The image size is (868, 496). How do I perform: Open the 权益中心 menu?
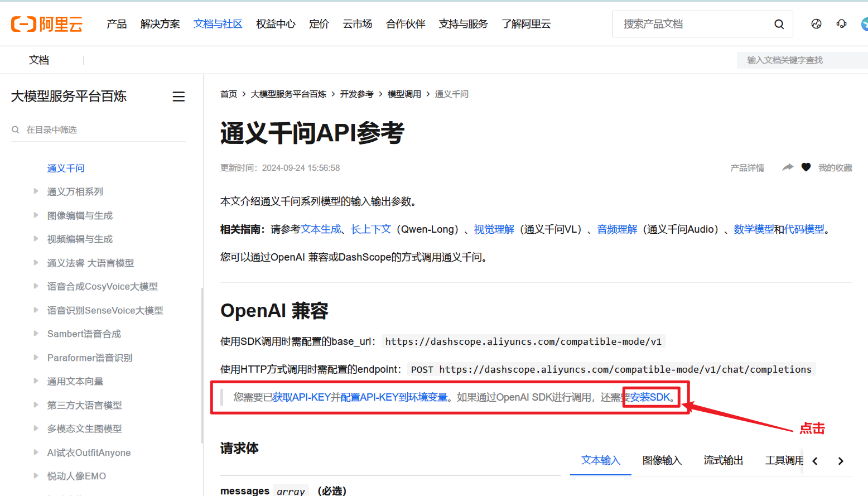[x=276, y=24]
